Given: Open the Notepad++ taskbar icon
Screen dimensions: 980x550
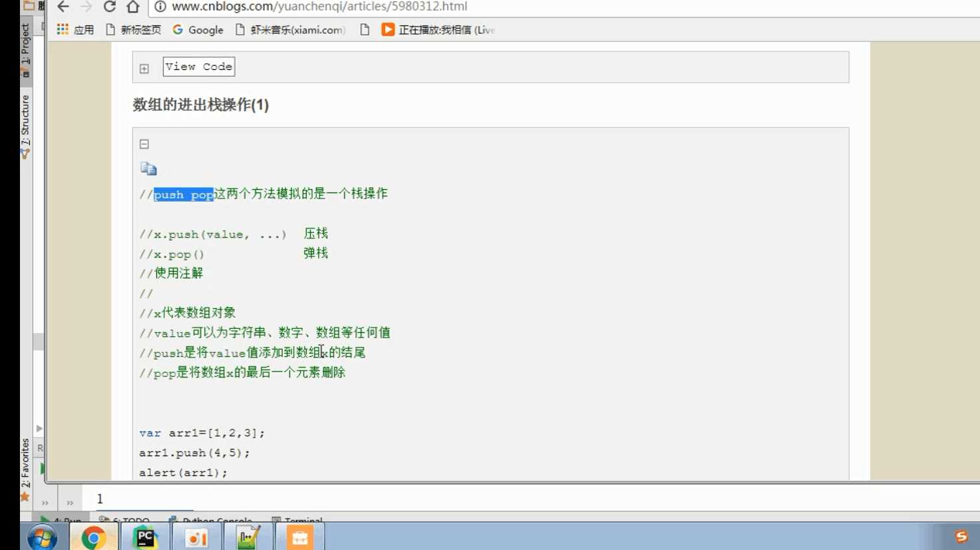Looking at the screenshot, I should point(247,537).
